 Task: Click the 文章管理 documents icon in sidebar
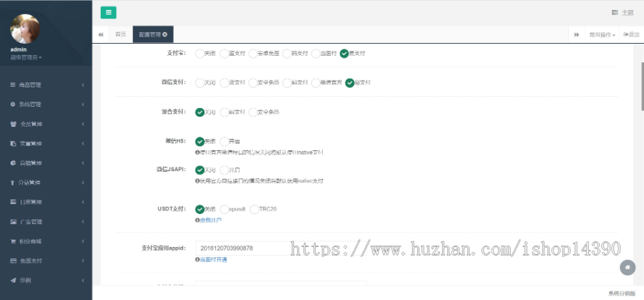pyautogui.click(x=13, y=143)
